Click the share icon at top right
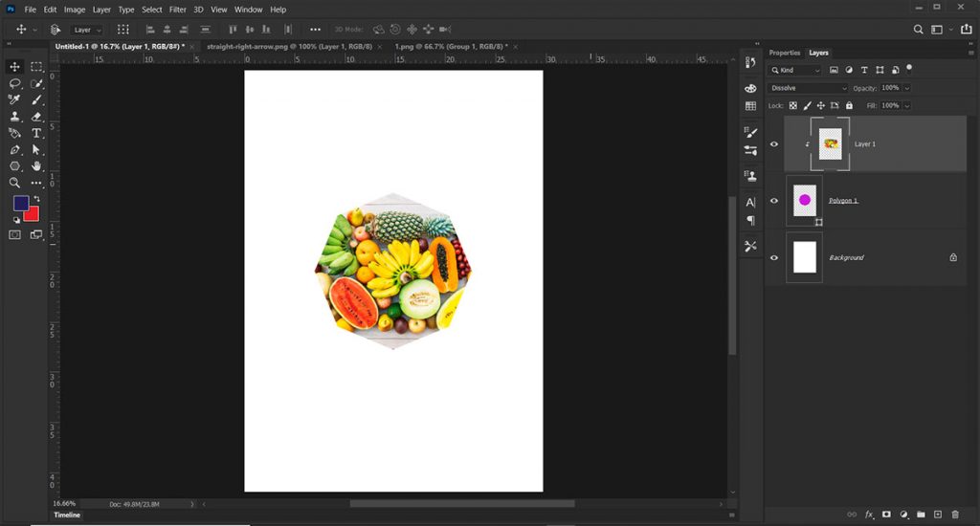 [x=967, y=29]
